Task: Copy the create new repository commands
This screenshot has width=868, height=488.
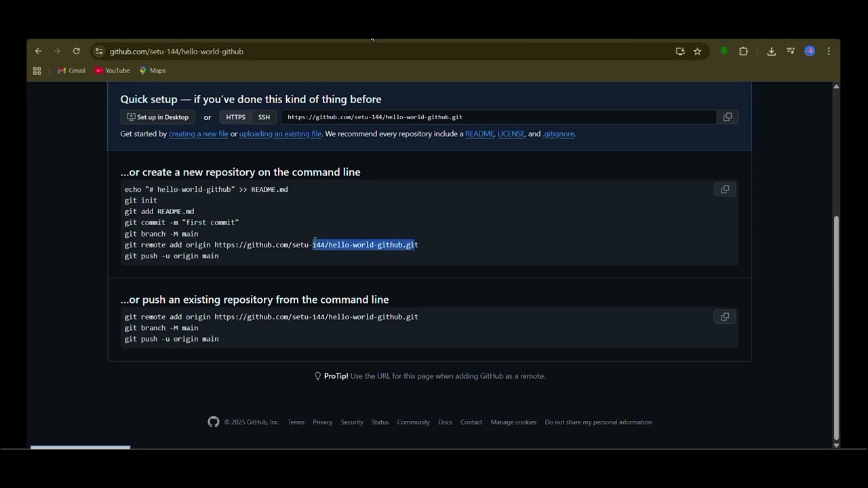Action: click(x=725, y=190)
